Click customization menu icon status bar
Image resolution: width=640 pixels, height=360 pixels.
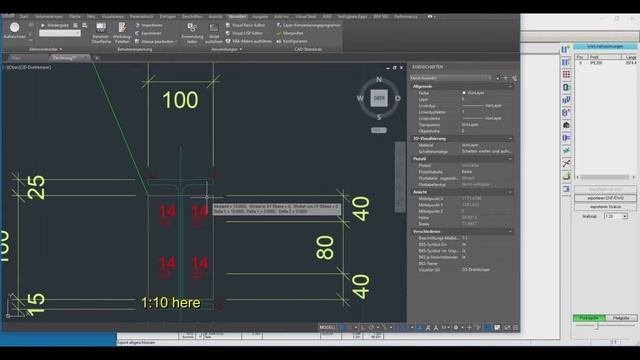click(x=516, y=327)
